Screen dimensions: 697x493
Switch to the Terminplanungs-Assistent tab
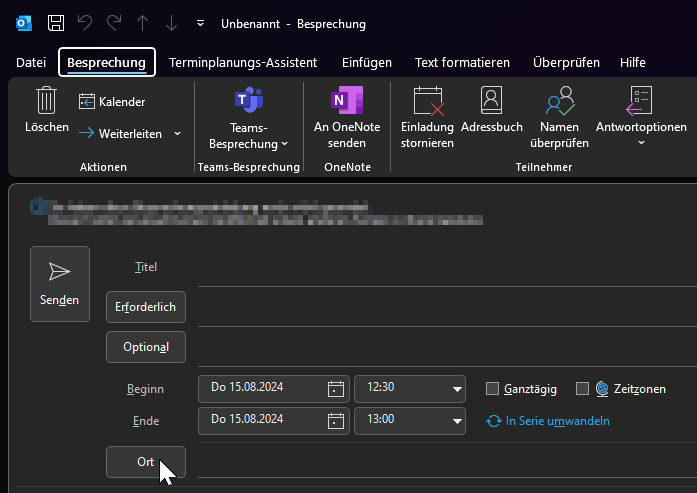(x=243, y=62)
